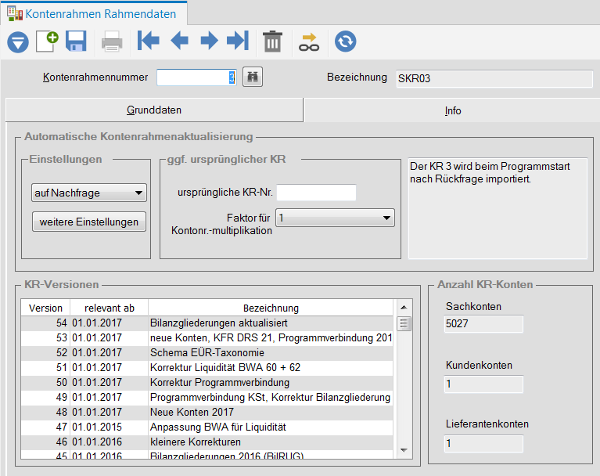The width and height of the screenshot is (600, 476).
Task: Click the scroll-up arrow of the KR-Versionen list
Action: pyautogui.click(x=403, y=307)
